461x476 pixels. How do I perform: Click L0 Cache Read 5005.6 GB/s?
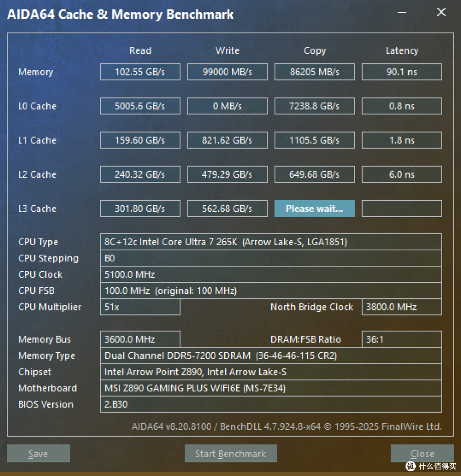(140, 106)
